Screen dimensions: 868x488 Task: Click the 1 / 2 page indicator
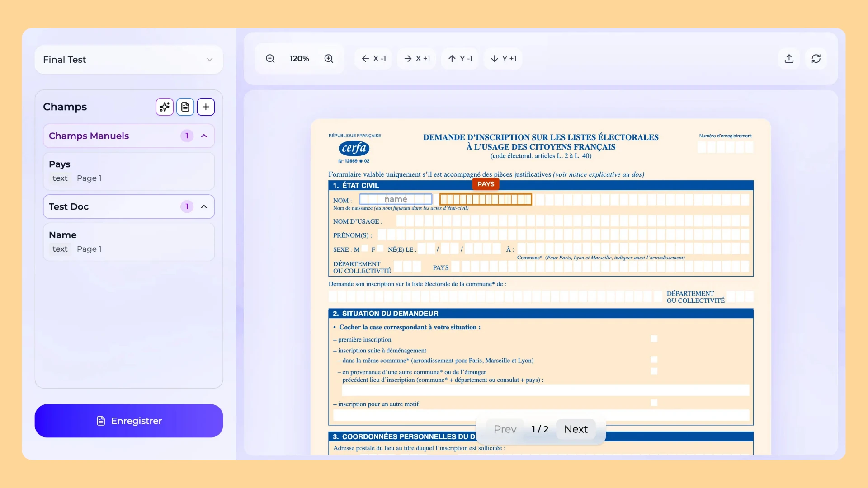[x=540, y=429]
